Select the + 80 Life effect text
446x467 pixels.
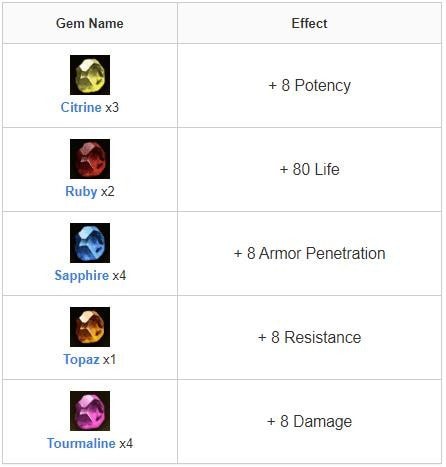point(309,169)
